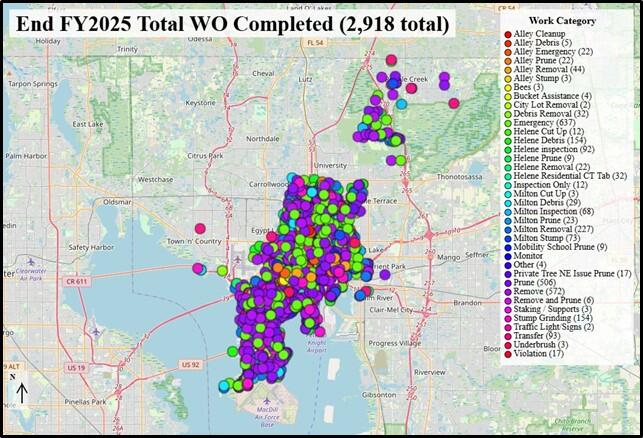Viewport: 643px width, 438px height.
Task: Click the Underbrush (3) legend label
Action: pos(541,345)
